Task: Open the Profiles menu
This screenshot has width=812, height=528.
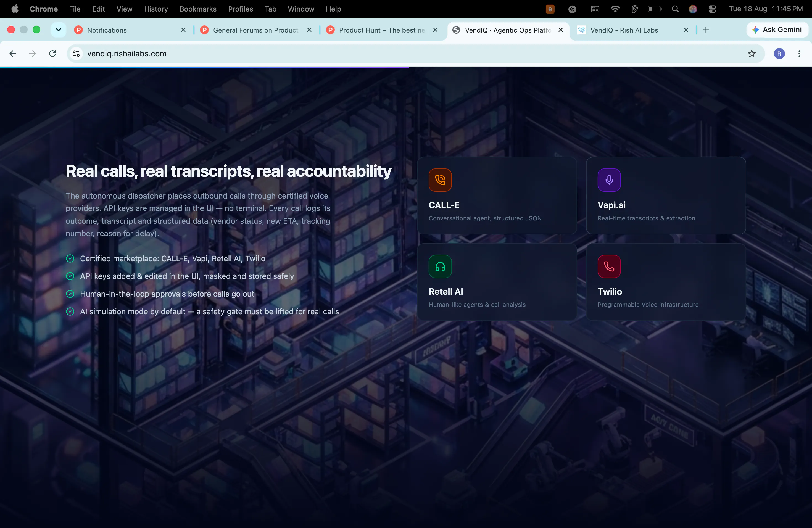Action: pyautogui.click(x=241, y=9)
